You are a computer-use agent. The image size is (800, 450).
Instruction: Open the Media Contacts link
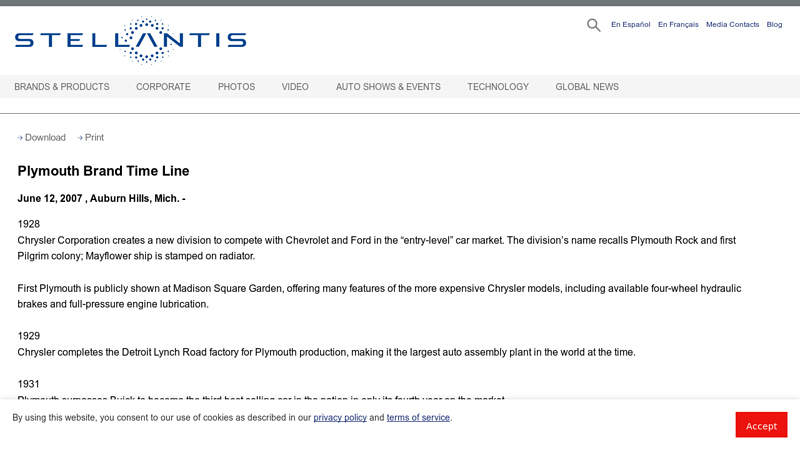click(x=732, y=24)
